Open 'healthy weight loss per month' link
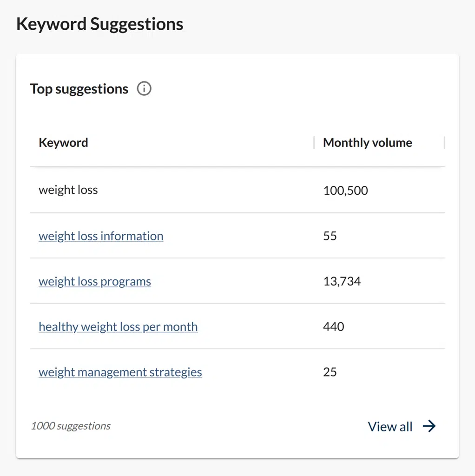The height and width of the screenshot is (476, 475). (x=118, y=327)
